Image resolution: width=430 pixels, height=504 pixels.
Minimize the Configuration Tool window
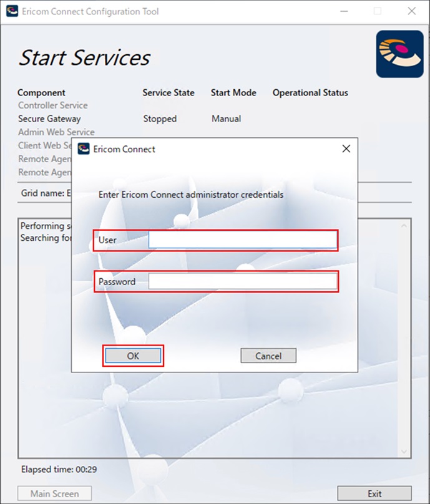343,11
